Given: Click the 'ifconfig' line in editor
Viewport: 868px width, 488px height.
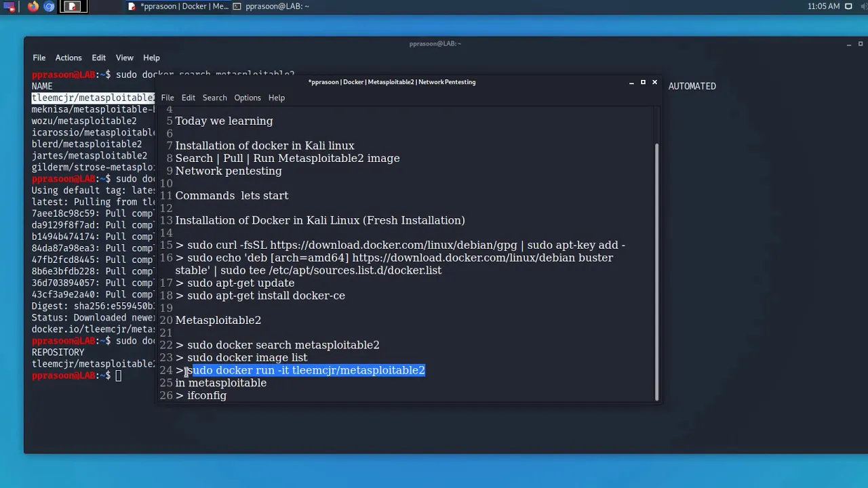Looking at the screenshot, I should [201, 396].
